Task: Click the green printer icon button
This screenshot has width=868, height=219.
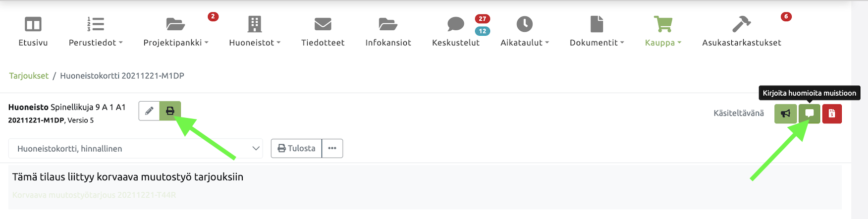Action: (x=170, y=111)
